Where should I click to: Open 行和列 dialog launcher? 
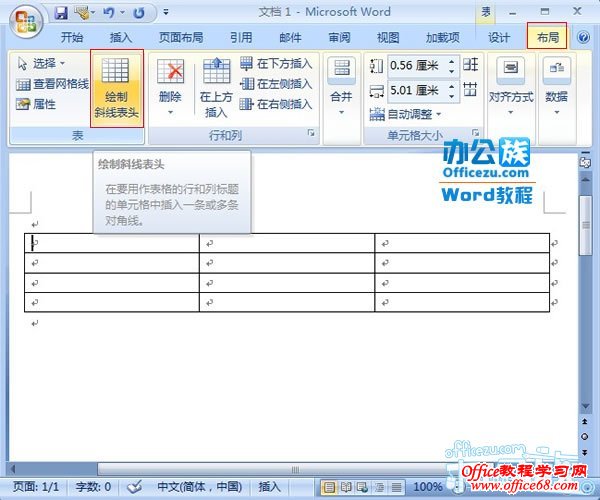click(311, 133)
